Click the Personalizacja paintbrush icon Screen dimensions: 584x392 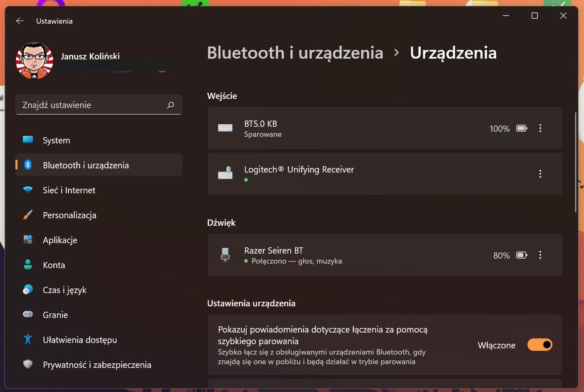tap(28, 214)
